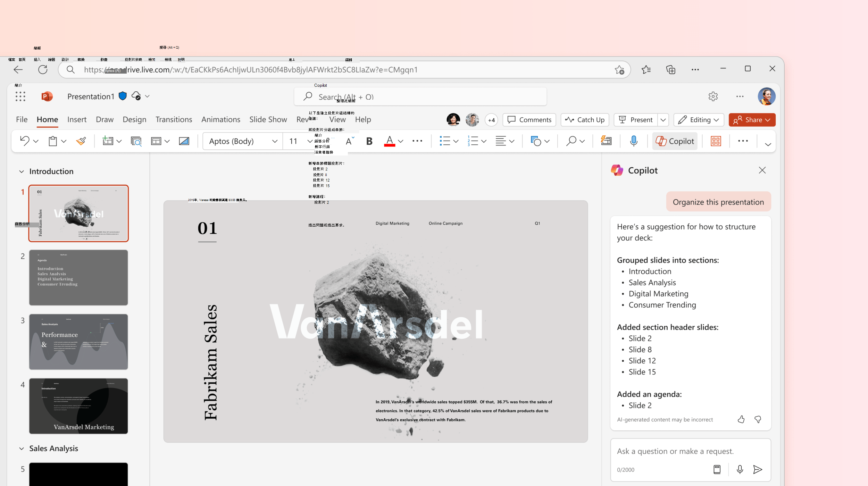
Task: Click the Comments button
Action: [x=529, y=120]
